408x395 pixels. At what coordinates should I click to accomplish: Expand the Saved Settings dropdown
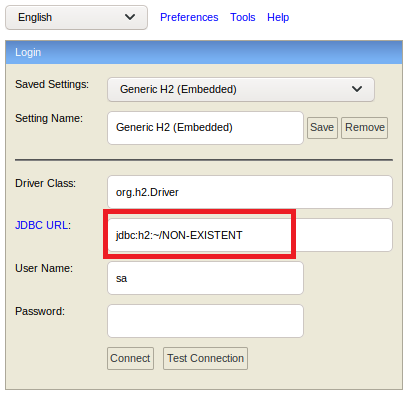tap(241, 89)
